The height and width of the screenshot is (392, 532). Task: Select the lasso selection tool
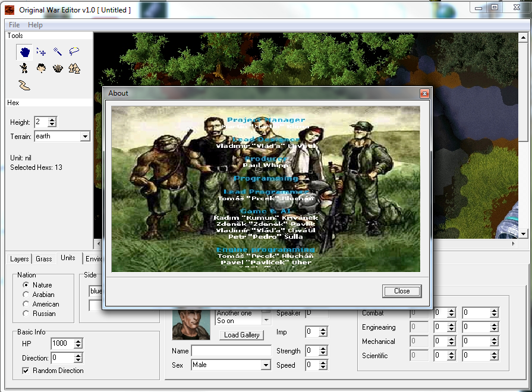pyautogui.click(x=74, y=52)
